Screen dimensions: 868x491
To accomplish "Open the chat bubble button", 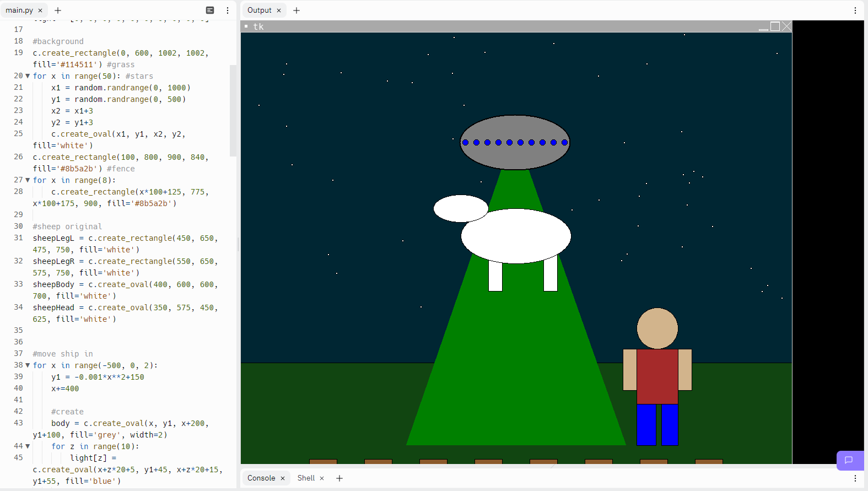I will click(x=849, y=460).
